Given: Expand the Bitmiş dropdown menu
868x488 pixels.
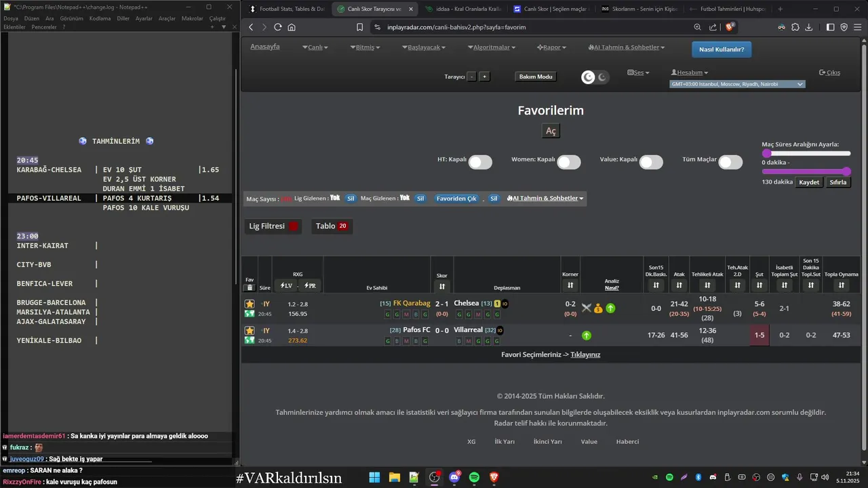Looking at the screenshot, I should click(365, 47).
